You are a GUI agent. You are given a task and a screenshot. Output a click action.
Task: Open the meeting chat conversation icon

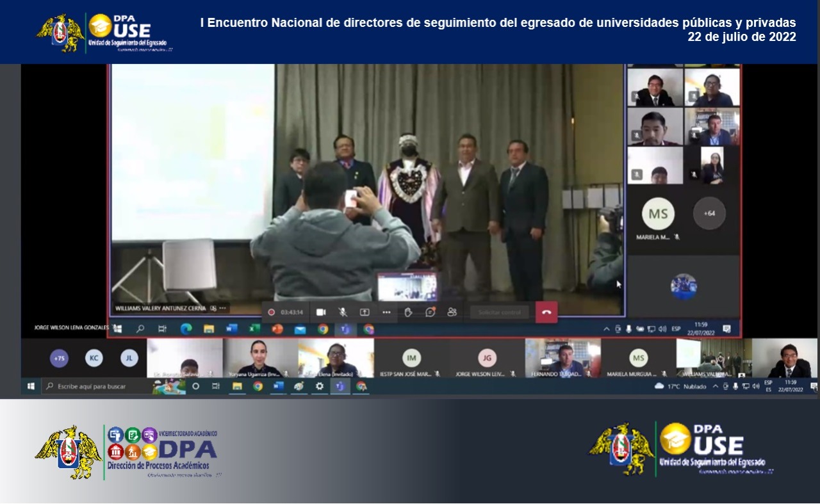click(x=430, y=312)
